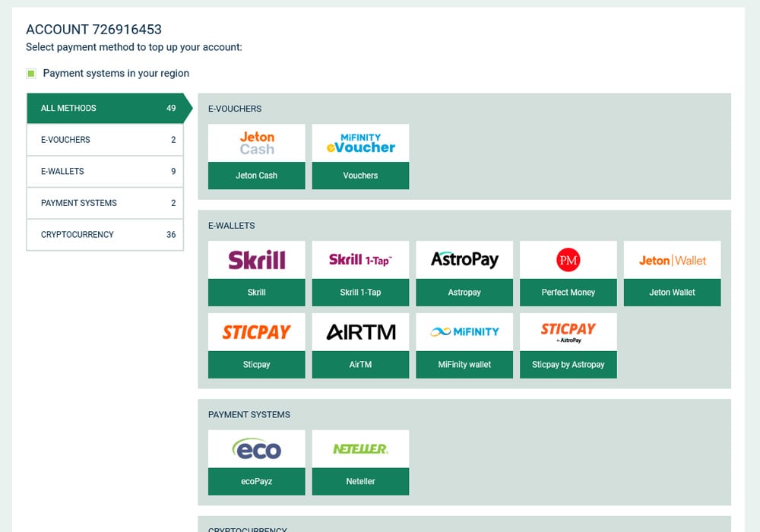
Task: Click the Jeton Cash button
Action: tap(257, 176)
